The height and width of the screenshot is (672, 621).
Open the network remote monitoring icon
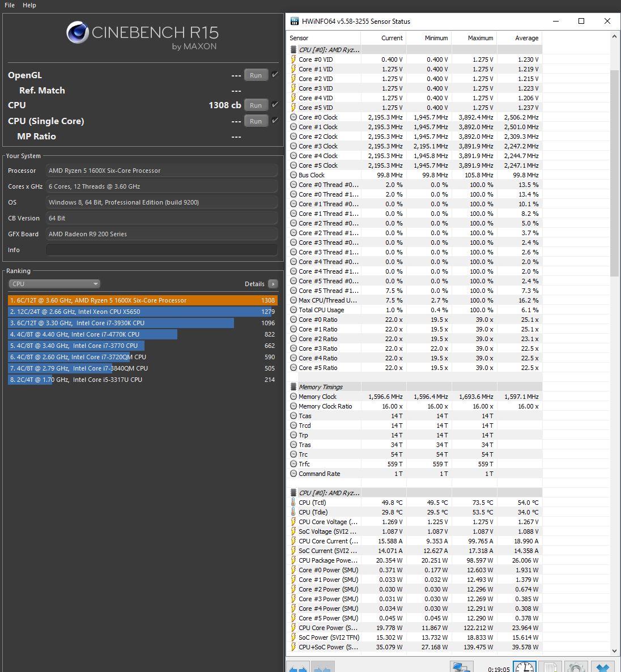tap(461, 667)
